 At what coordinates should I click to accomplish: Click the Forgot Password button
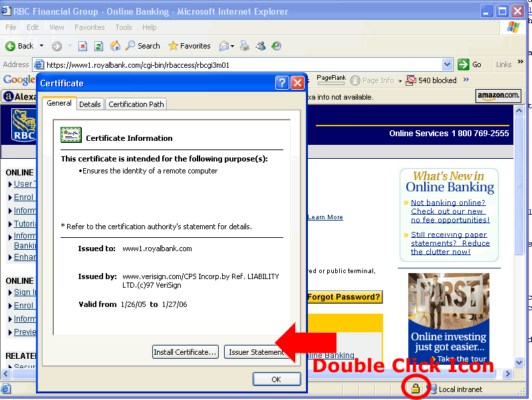344,297
